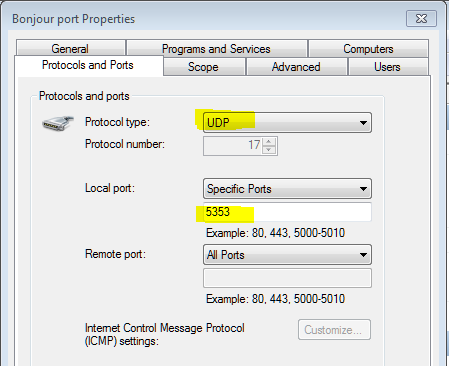Click the Remote port dropdown arrow

pos(363,255)
